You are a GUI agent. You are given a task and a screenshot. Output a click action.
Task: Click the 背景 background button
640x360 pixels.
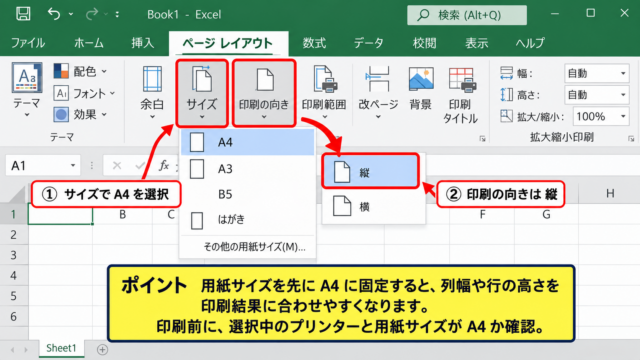click(x=420, y=88)
